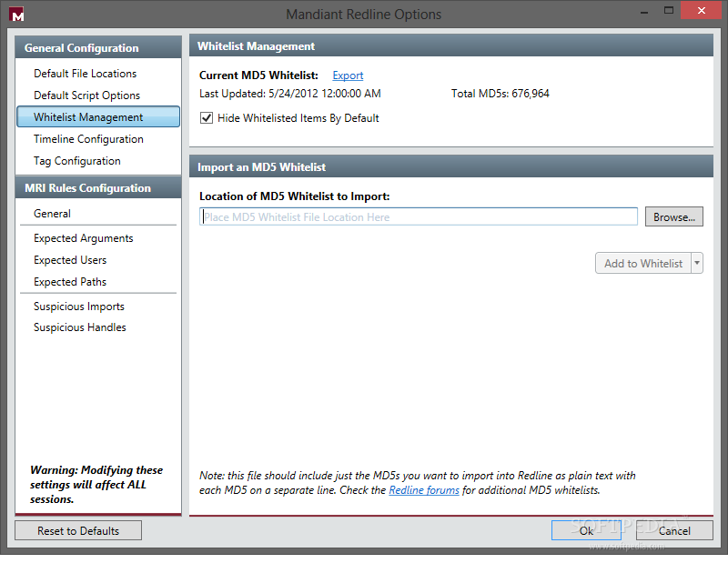Viewport: 728px width, 563px height.
Task: Click the MRI Rules Configuration header
Action: tap(98, 187)
